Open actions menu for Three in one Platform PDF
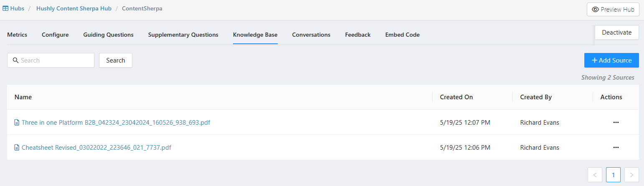 (616, 123)
